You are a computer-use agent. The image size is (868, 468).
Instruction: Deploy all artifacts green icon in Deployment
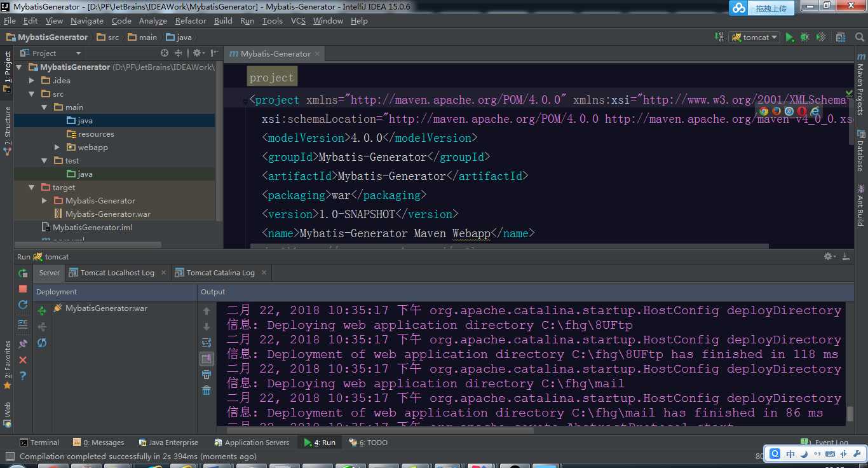(42, 311)
